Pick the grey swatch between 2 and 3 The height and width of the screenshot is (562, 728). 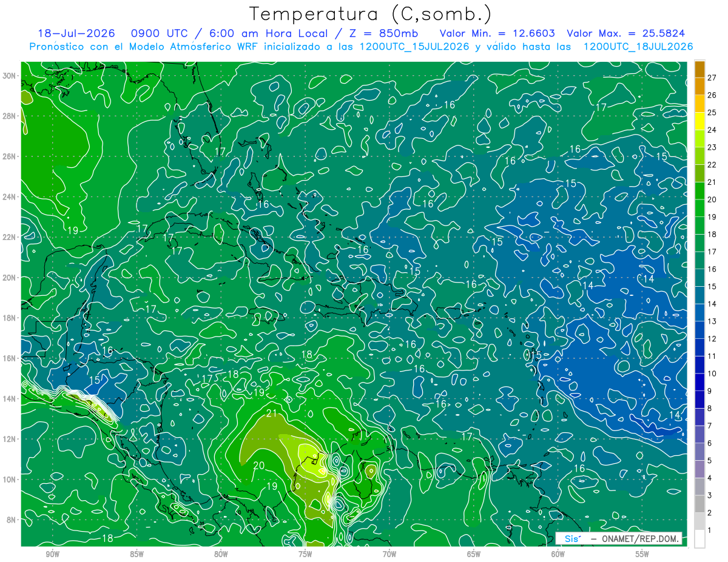click(699, 504)
